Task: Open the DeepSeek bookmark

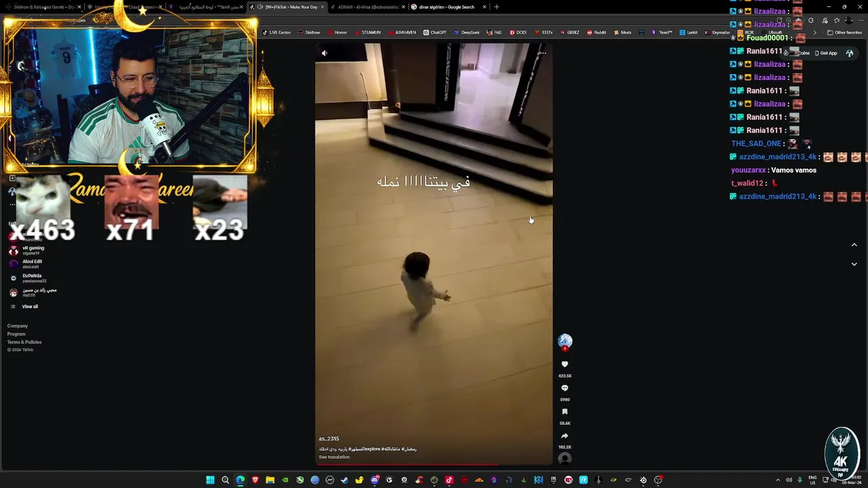Action: [467, 33]
